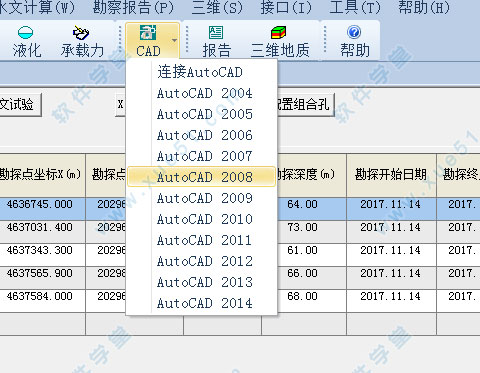Click the 勘探开始日期 column header
This screenshot has height=373, width=480.
pyautogui.click(x=391, y=175)
